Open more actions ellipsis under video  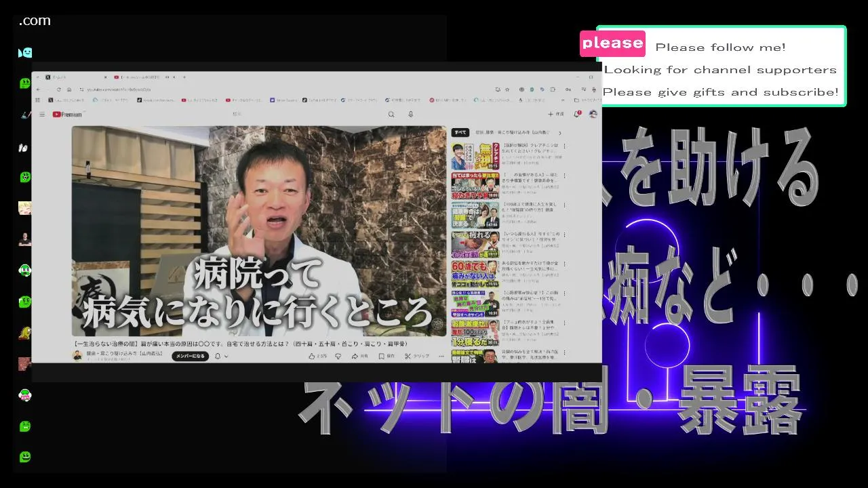tap(440, 356)
